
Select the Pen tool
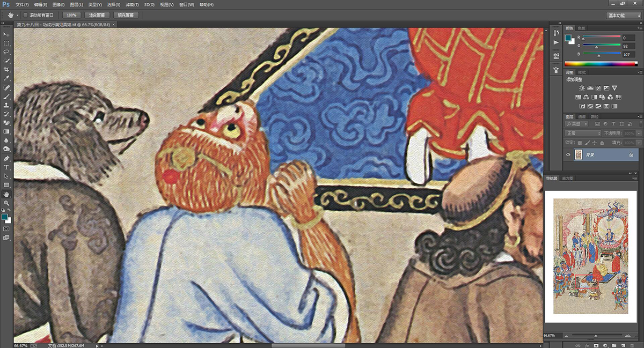pos(7,159)
